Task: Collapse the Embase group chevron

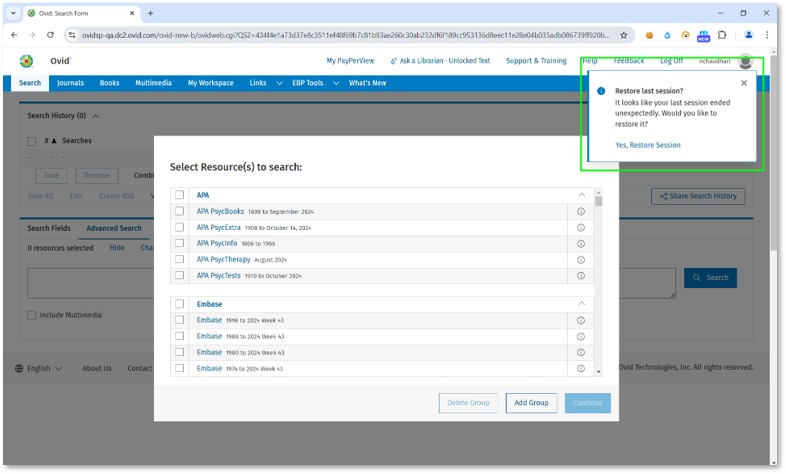Action: [x=581, y=304]
